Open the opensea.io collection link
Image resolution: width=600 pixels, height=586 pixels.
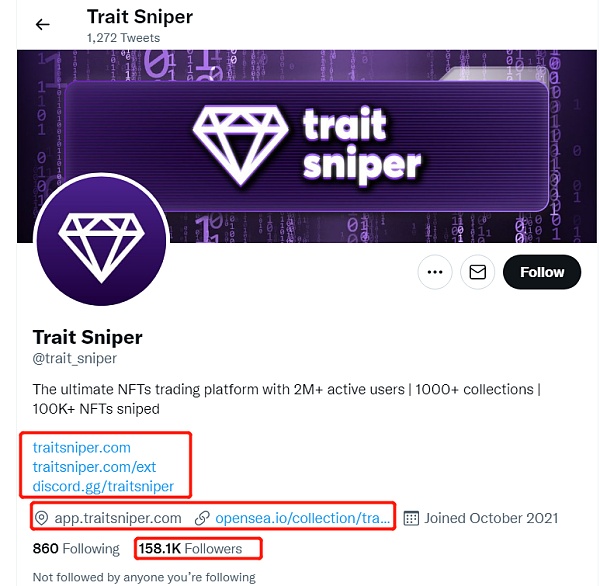tap(302, 518)
